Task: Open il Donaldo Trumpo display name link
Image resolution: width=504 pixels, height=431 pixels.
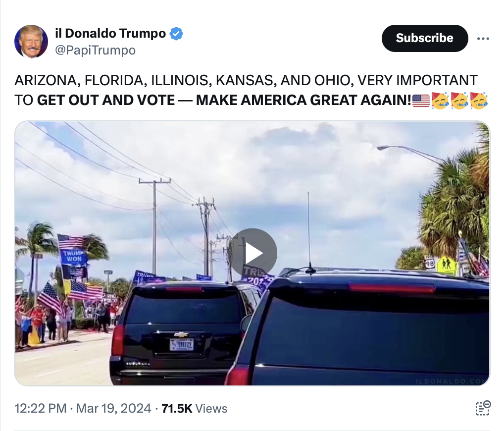Action: click(x=110, y=33)
